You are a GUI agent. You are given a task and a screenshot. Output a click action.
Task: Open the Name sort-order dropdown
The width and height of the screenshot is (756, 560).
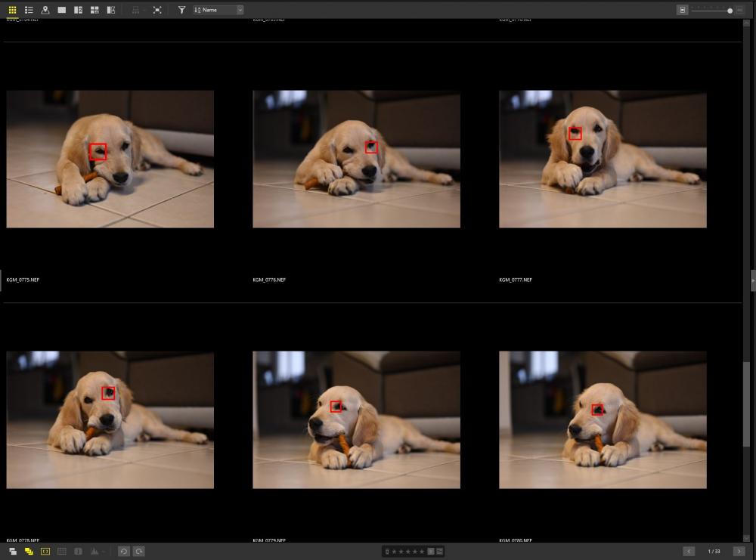click(x=218, y=10)
